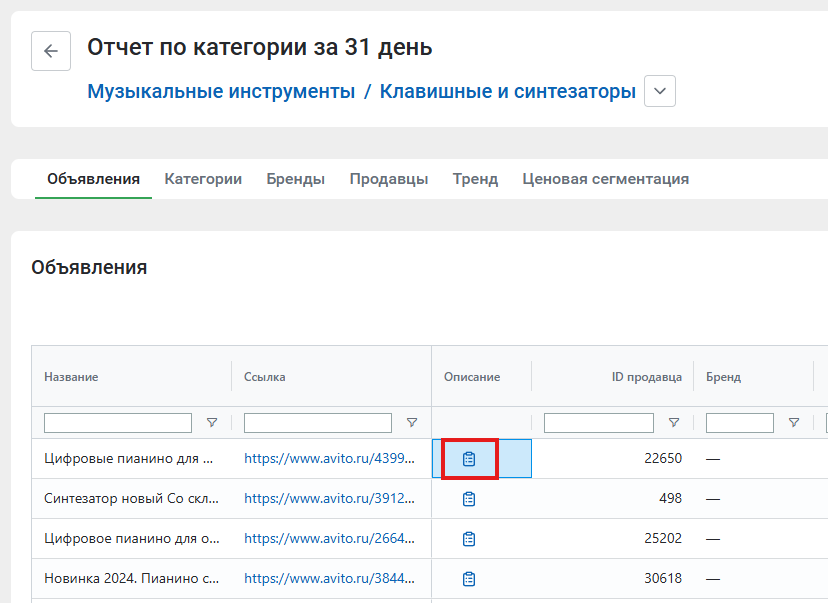
Task: Click the Название column filter funnel icon
Action: (212, 422)
